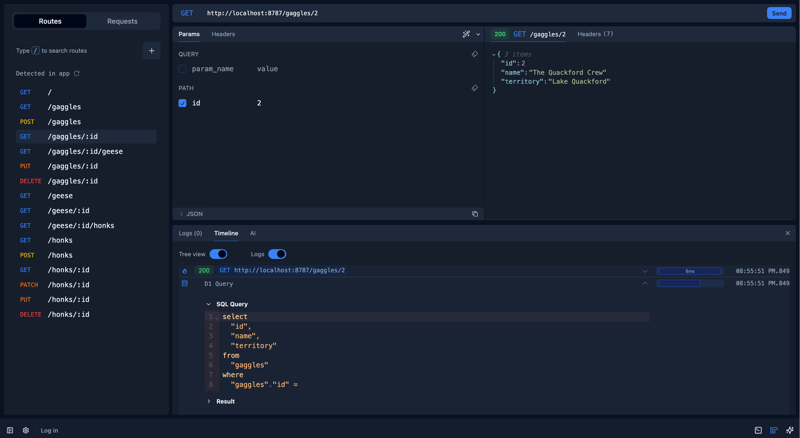Copy the JSON body using the copy icon

coord(475,214)
